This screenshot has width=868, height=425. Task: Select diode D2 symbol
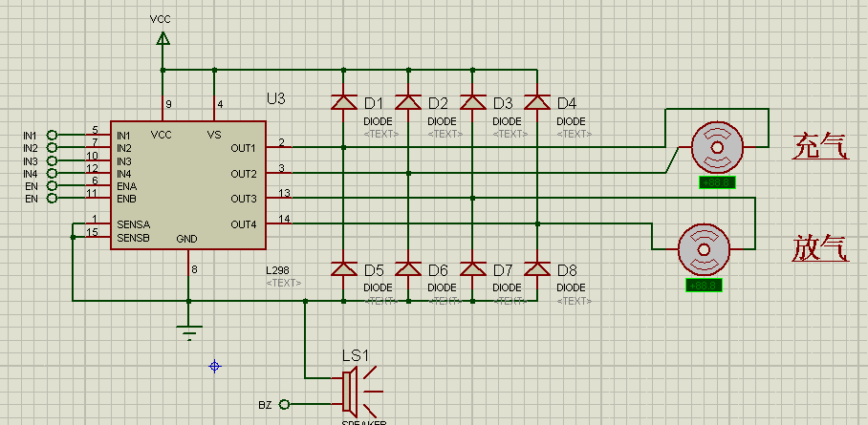coord(408,102)
